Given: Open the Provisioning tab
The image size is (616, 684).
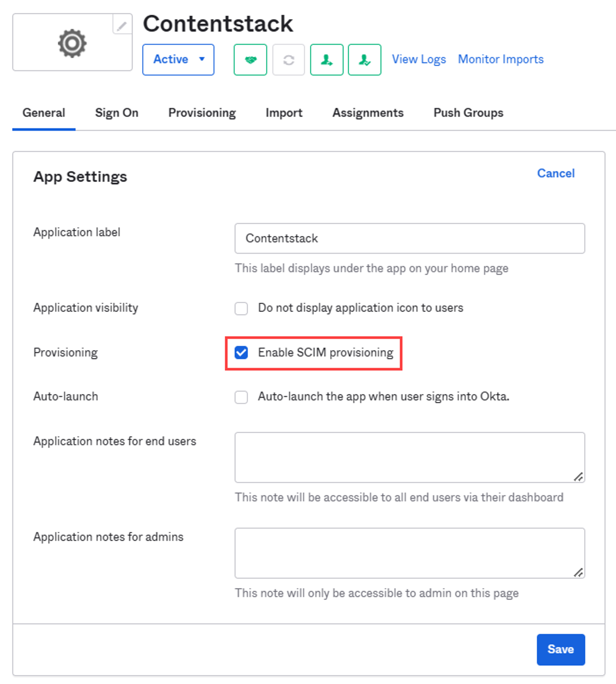Looking at the screenshot, I should [202, 113].
